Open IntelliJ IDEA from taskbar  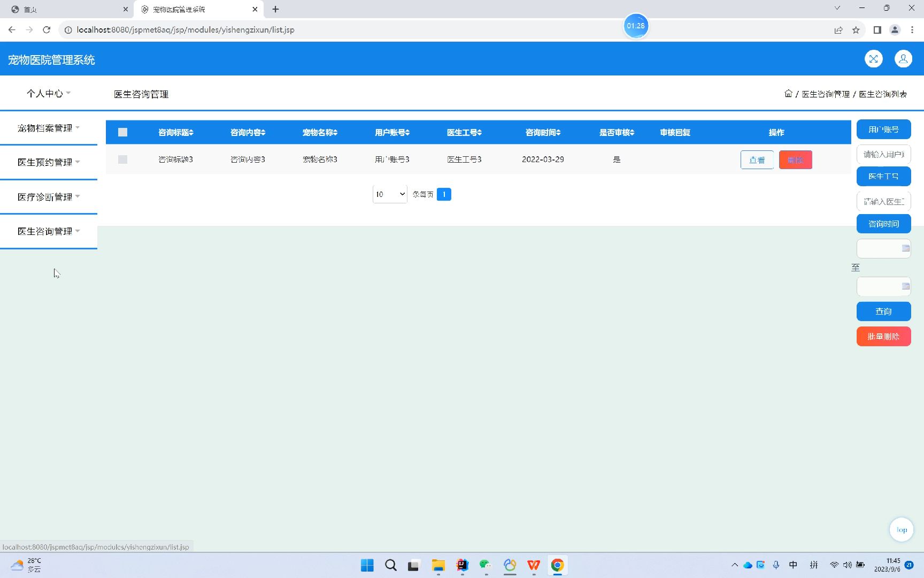coord(463,565)
